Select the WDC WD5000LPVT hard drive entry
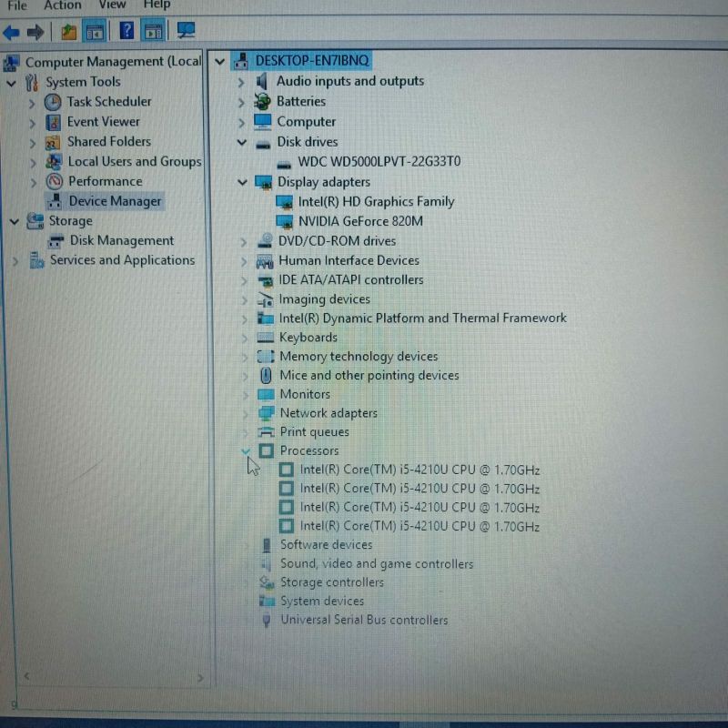 379,162
